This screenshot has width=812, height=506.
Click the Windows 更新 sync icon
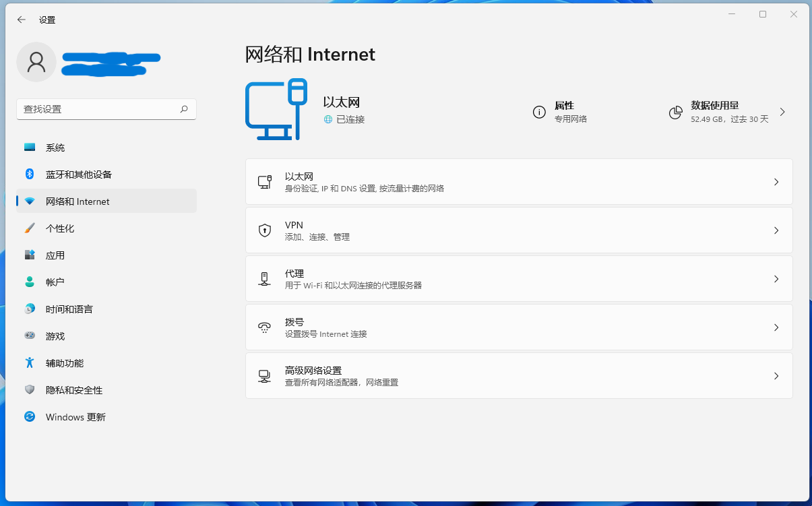30,416
